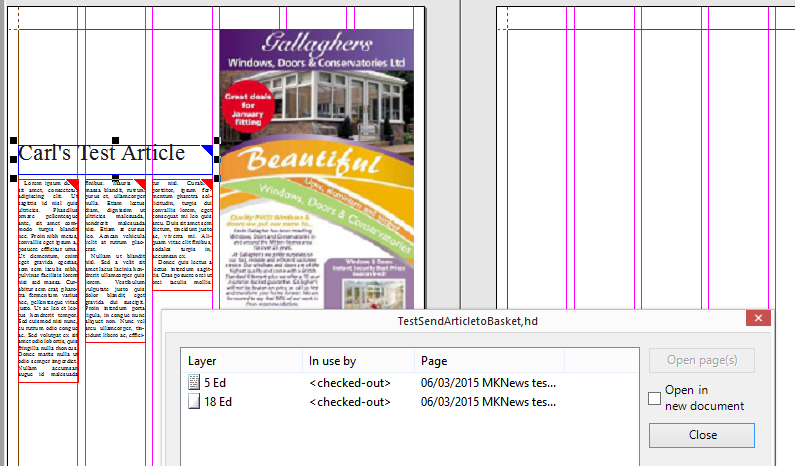Select the Gallaghers advertisement image

click(316, 169)
